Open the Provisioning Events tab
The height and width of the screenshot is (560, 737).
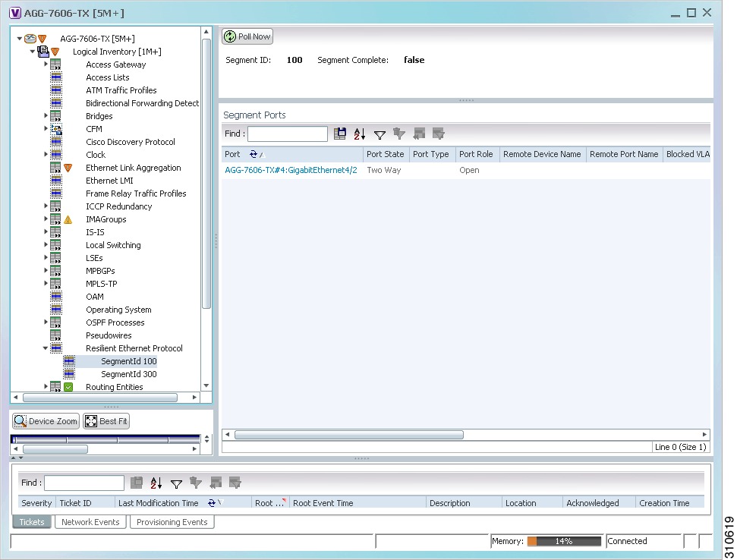(x=172, y=522)
